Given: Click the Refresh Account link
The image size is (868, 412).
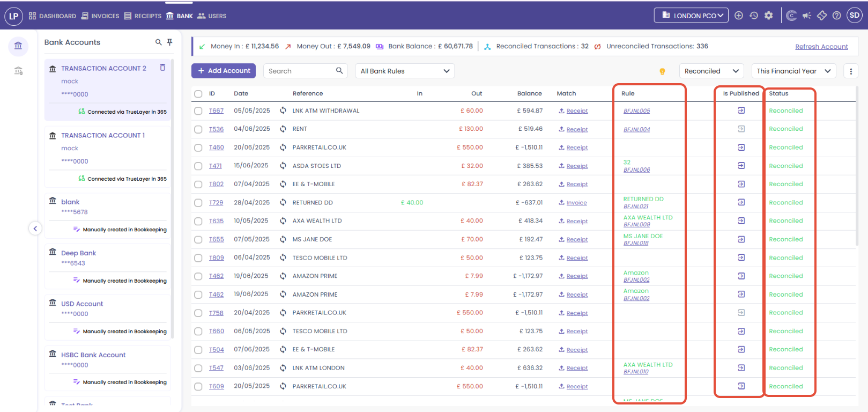Looking at the screenshot, I should click(x=821, y=47).
